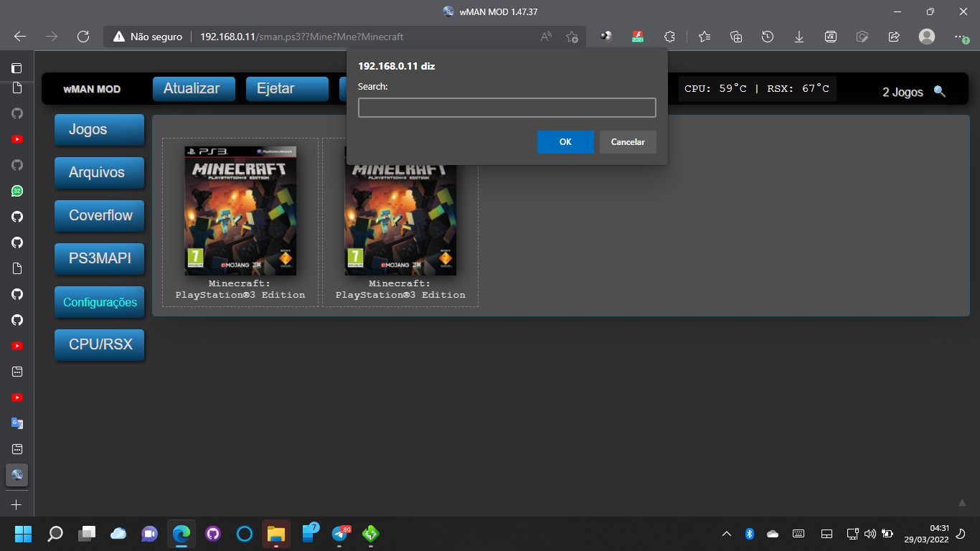Open the Edge Settings ellipsis menu

pos(958,36)
